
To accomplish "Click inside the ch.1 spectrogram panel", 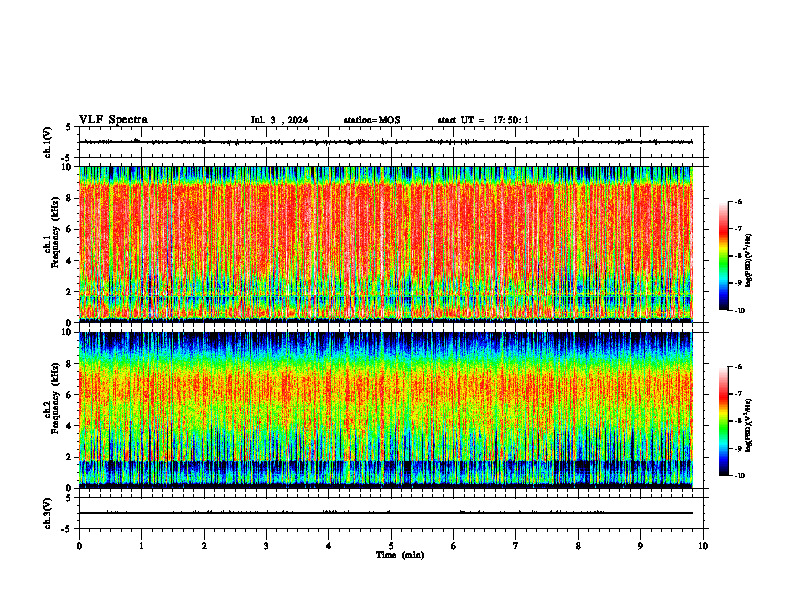I will tap(386, 244).
